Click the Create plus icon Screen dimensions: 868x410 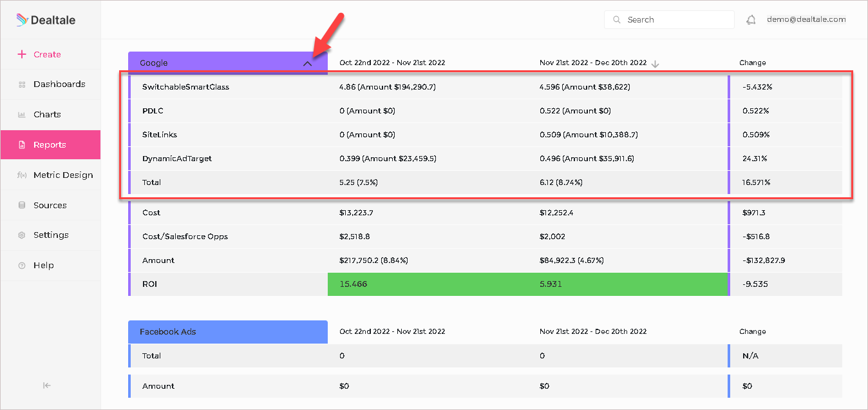pyautogui.click(x=22, y=54)
